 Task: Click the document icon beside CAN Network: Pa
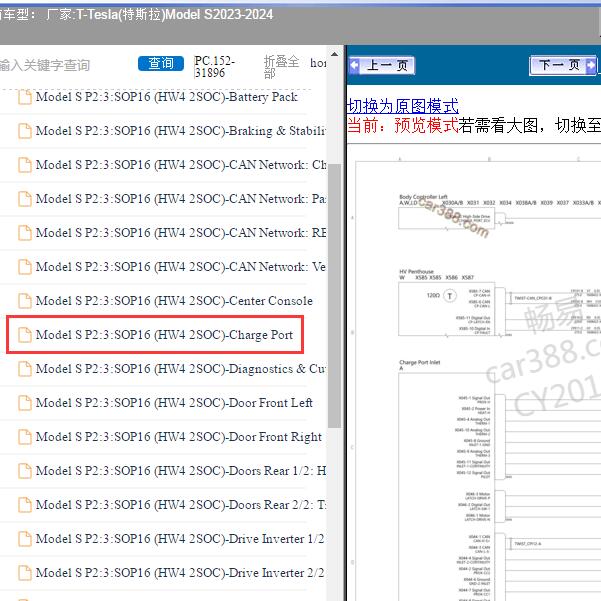point(25,199)
